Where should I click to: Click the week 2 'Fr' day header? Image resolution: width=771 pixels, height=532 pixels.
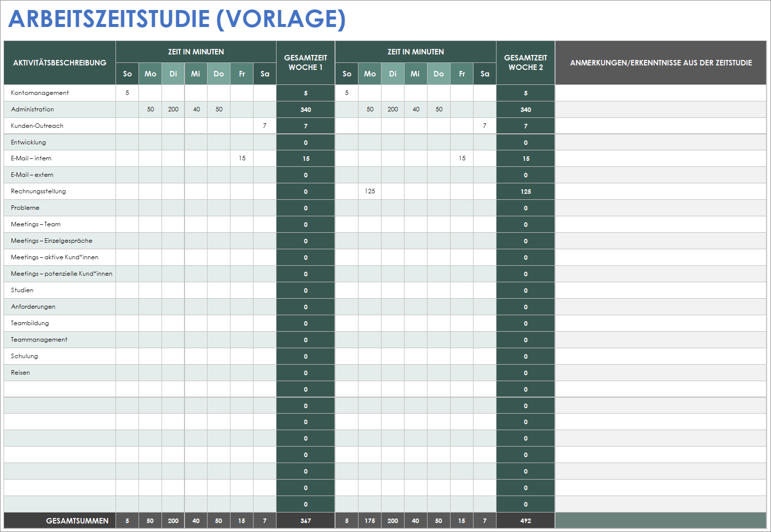[462, 74]
